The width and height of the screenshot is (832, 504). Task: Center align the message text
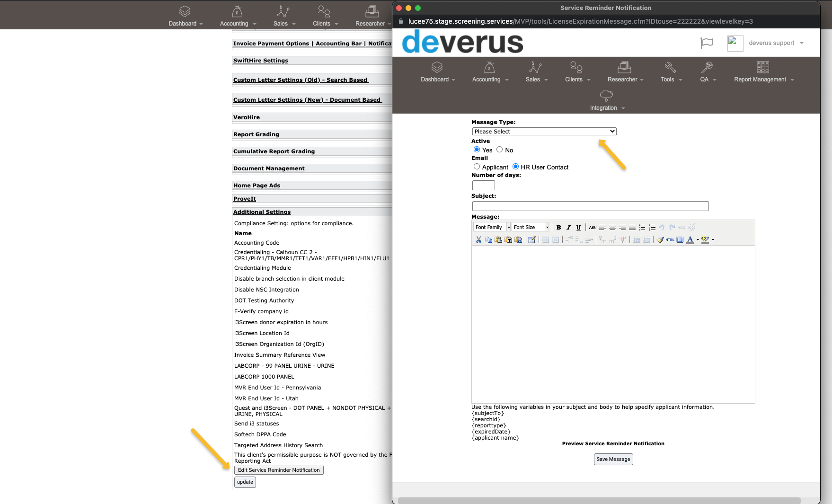coord(612,227)
